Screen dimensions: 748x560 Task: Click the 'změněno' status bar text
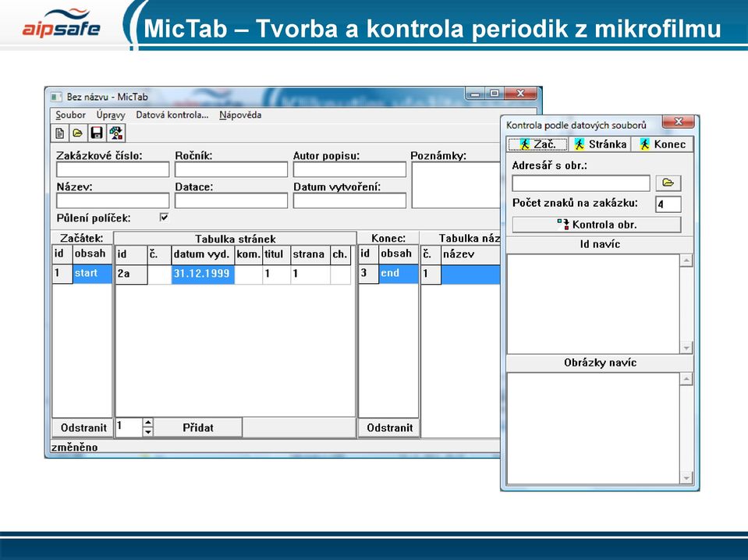(x=74, y=448)
